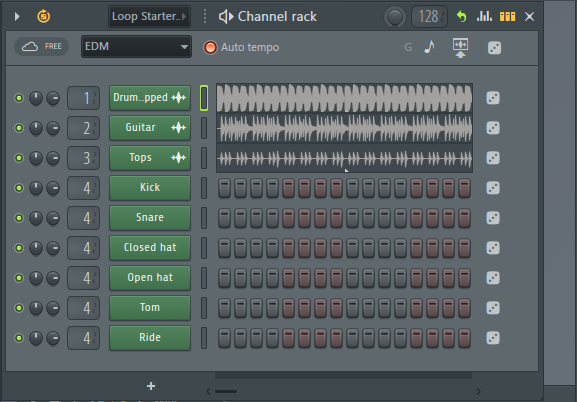Toggle step sequencer view yellow bars icon

pyautogui.click(x=507, y=17)
